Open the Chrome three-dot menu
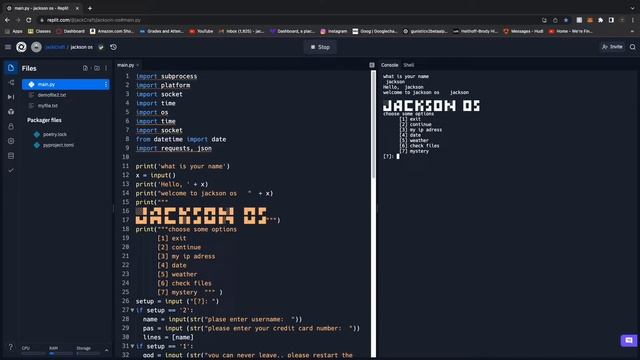The image size is (640, 360). pos(633,20)
